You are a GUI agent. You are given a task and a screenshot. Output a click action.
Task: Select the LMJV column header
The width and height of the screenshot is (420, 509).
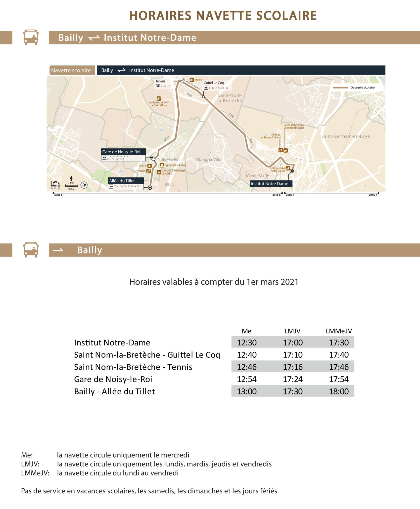[292, 331]
